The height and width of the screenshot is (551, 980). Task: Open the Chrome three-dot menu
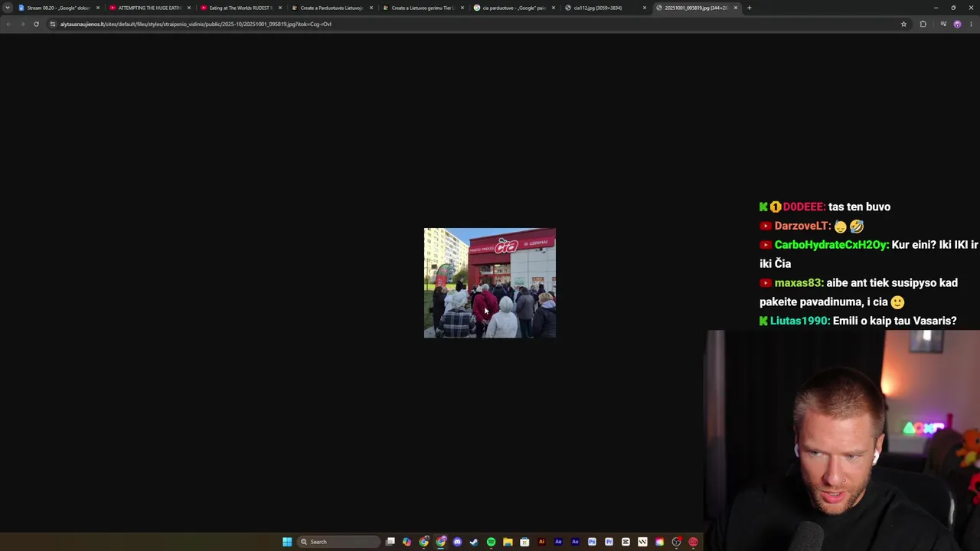pos(971,24)
